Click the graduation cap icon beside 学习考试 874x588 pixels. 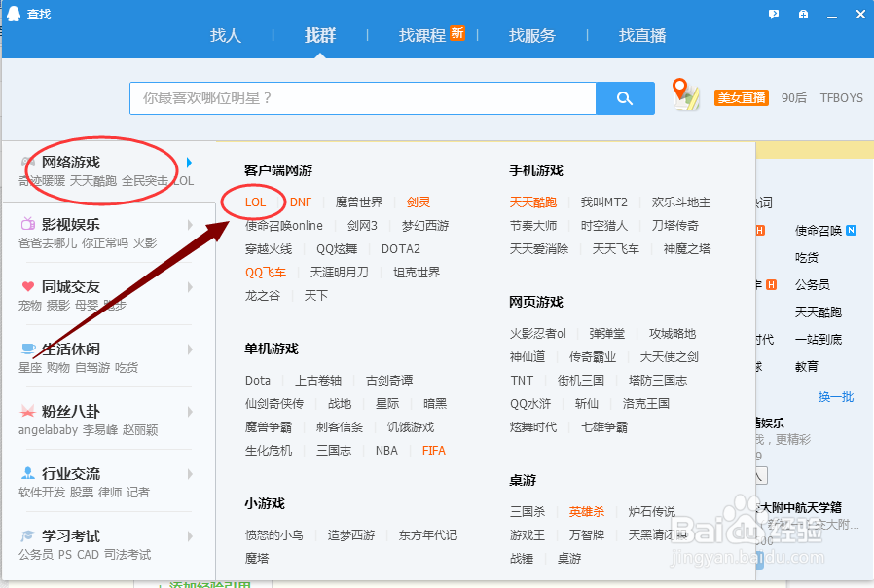tap(28, 535)
